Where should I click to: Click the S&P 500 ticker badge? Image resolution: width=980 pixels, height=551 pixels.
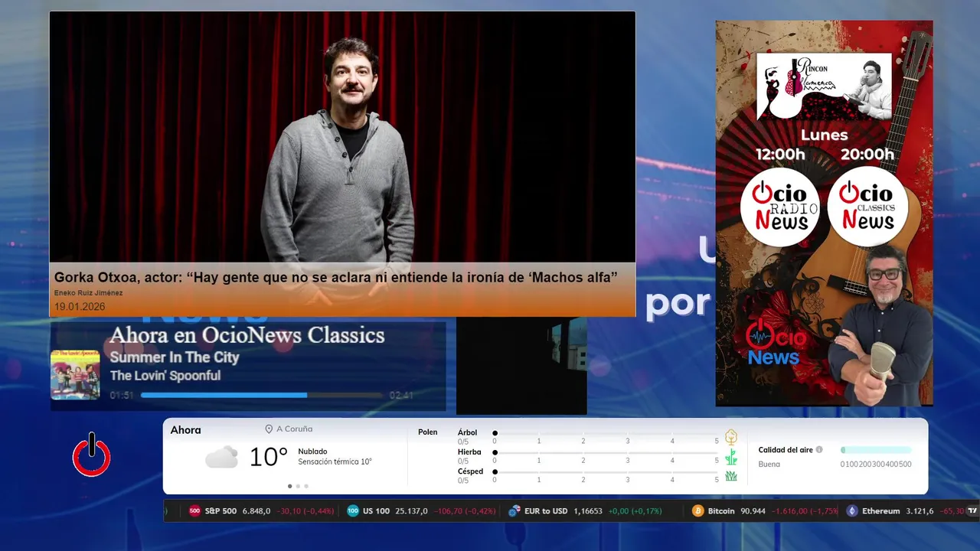194,510
